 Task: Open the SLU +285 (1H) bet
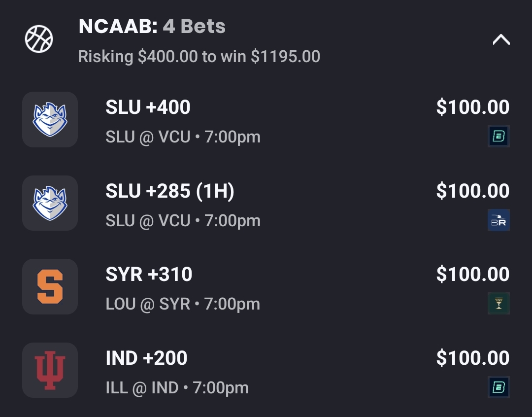click(169, 191)
